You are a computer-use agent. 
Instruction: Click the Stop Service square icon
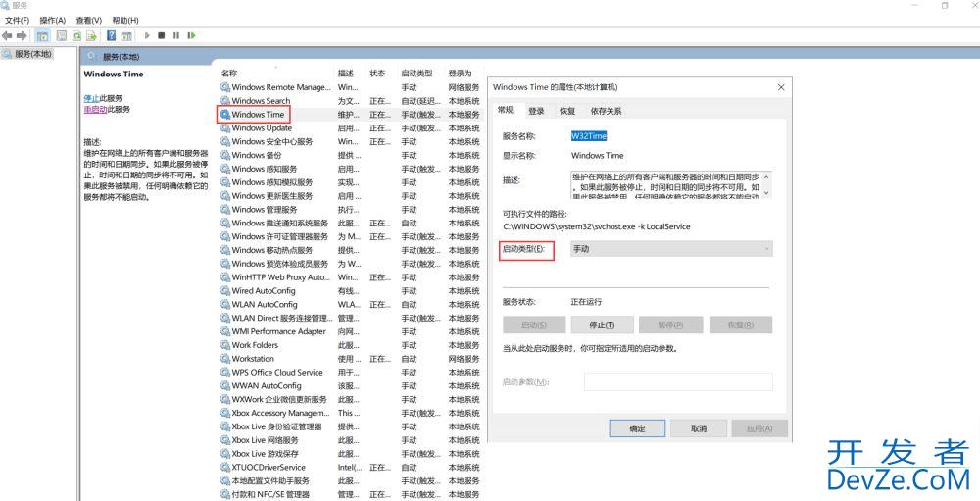click(x=162, y=35)
